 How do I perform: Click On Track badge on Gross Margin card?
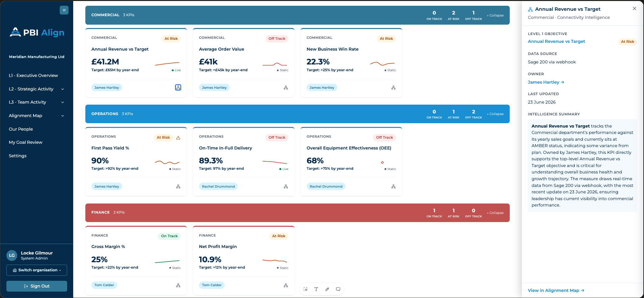[x=169, y=236]
